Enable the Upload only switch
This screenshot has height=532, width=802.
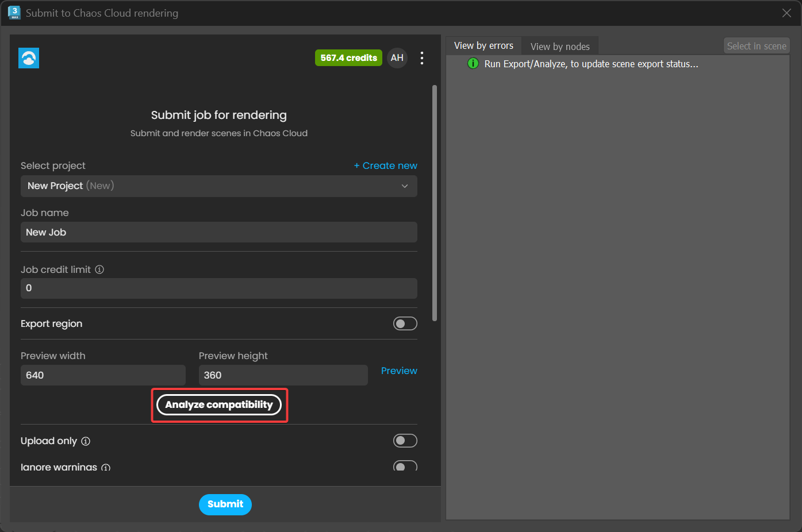[405, 441]
